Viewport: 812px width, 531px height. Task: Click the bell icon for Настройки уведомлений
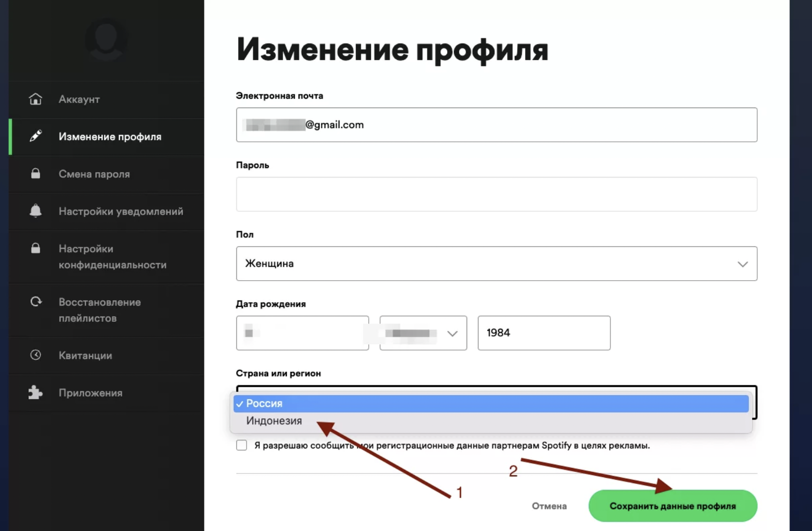pyautogui.click(x=35, y=211)
